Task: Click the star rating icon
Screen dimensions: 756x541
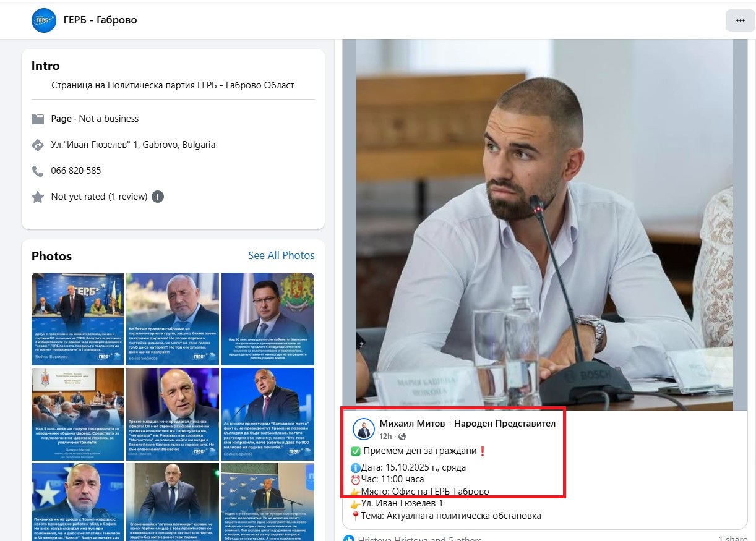Action: point(38,197)
